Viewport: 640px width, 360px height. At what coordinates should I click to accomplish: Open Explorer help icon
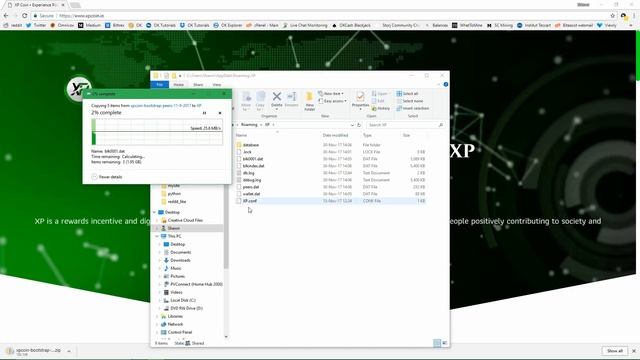446,84
